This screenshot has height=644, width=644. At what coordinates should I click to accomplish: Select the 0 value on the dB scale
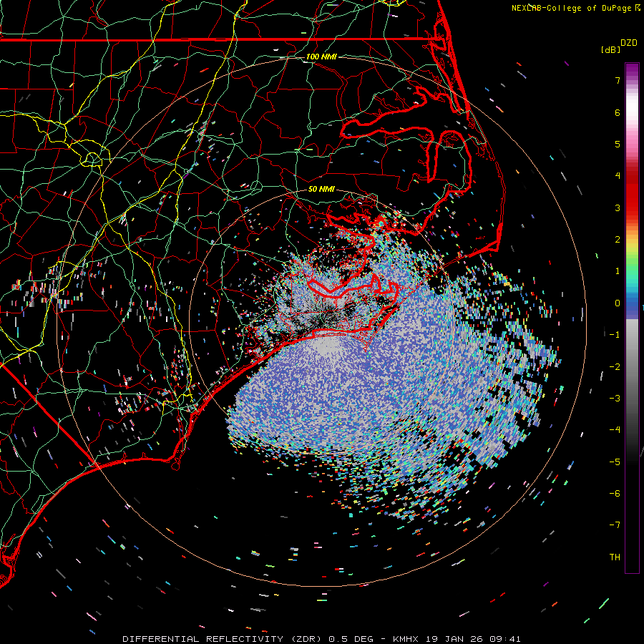(x=618, y=303)
